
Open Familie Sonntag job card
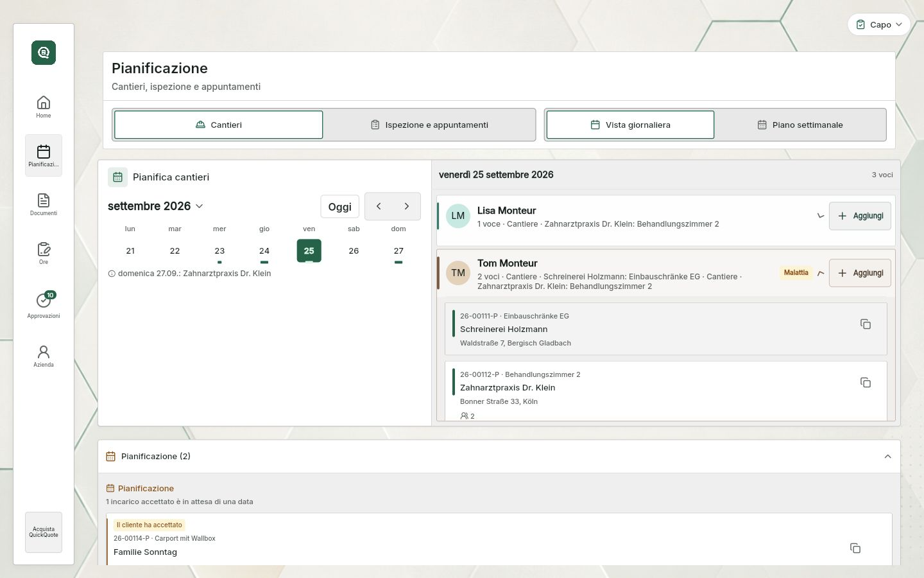pos(499,539)
